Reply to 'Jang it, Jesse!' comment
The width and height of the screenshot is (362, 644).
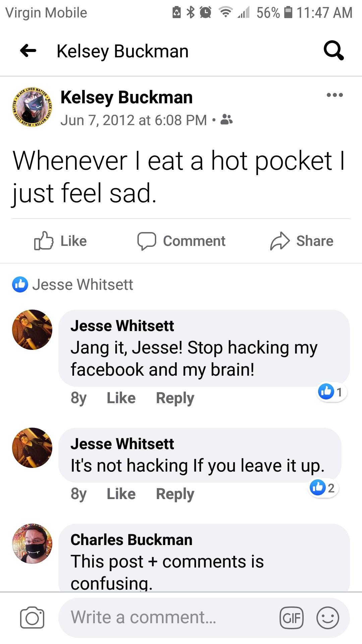pos(175,398)
